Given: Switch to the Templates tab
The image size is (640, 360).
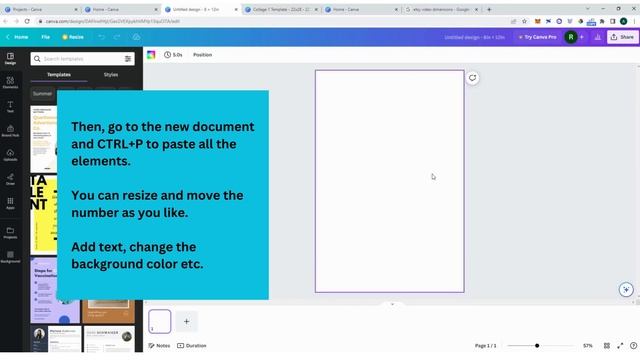Looking at the screenshot, I should tap(58, 75).
